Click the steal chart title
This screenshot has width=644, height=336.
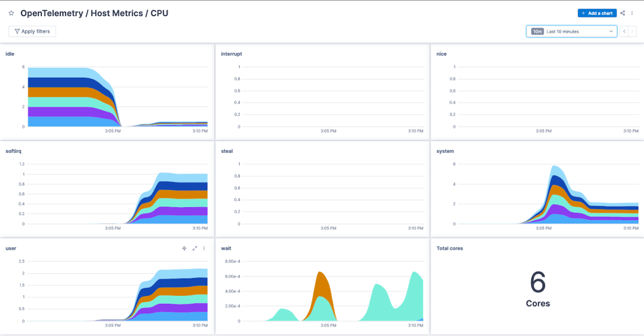(x=227, y=151)
